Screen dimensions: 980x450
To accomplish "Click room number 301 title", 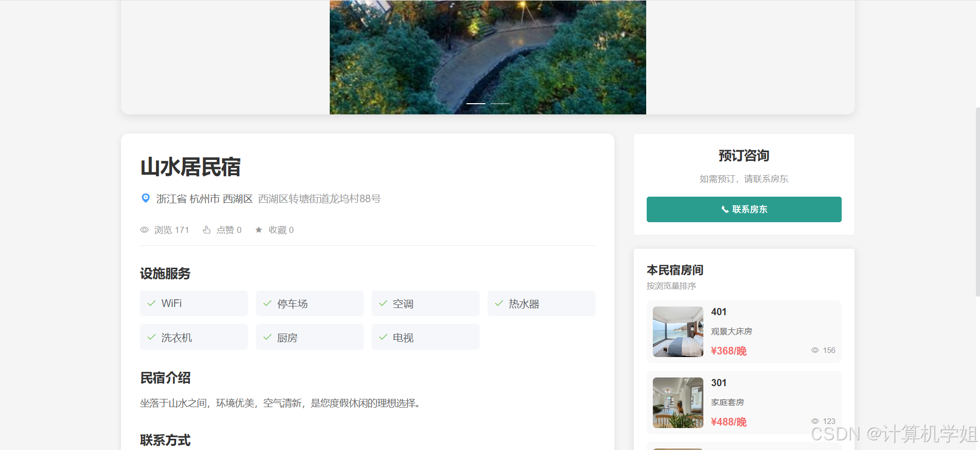I will pos(719,383).
